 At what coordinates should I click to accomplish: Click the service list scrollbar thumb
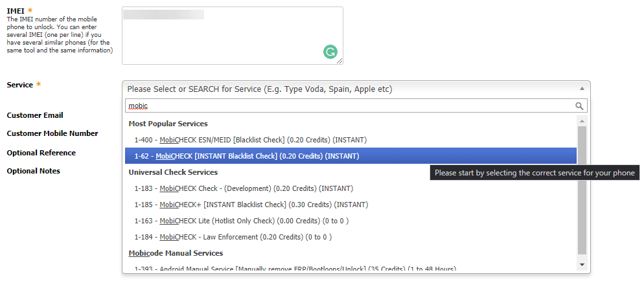pyautogui.click(x=582, y=190)
